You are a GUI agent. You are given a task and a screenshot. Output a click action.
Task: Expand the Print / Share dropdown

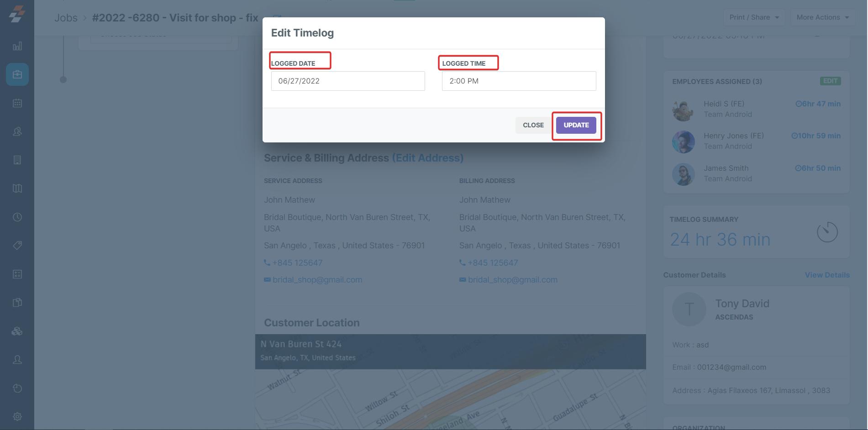pyautogui.click(x=754, y=17)
